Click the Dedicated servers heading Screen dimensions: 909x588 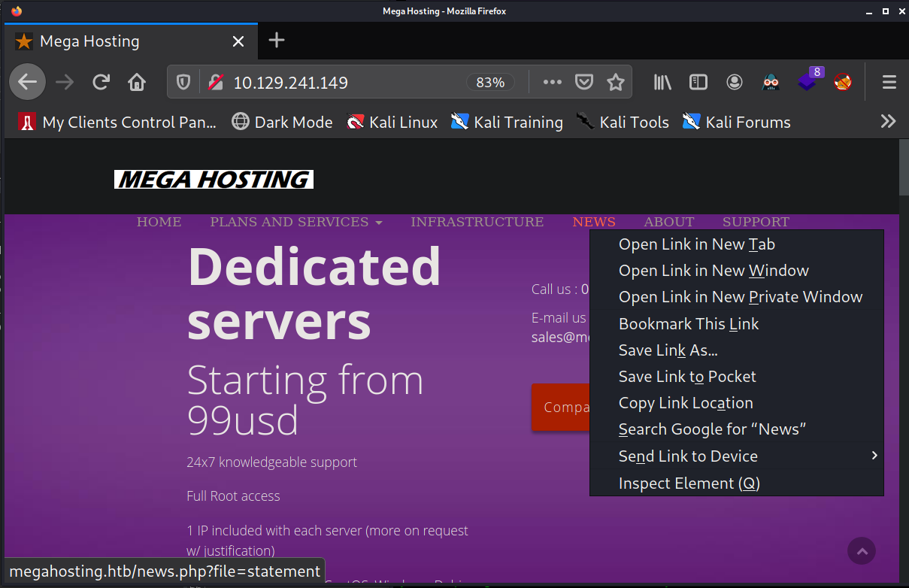coord(314,293)
